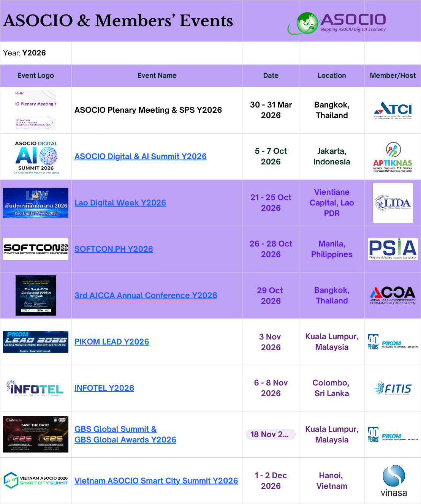This screenshot has width=421, height=504.
Task: Click the 'Member/Host' column header
Action: [x=393, y=76]
